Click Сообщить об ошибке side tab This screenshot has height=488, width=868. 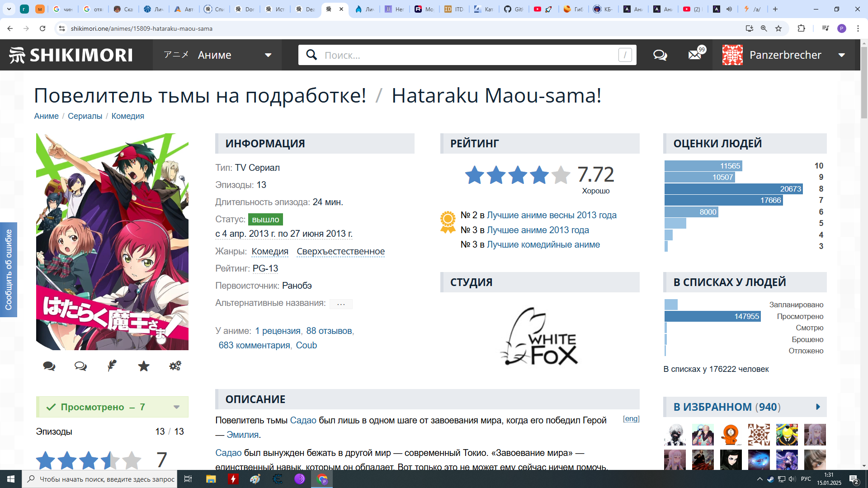click(8, 270)
